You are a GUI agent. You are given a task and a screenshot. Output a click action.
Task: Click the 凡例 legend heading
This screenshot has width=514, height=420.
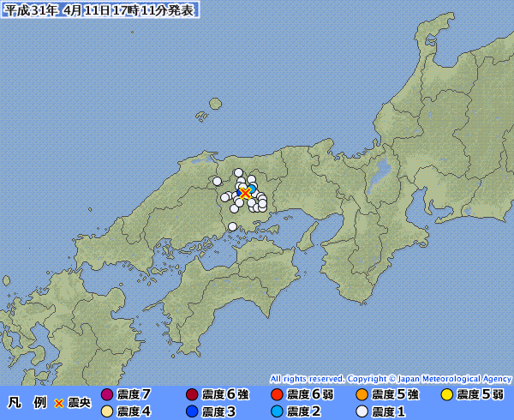(x=27, y=403)
